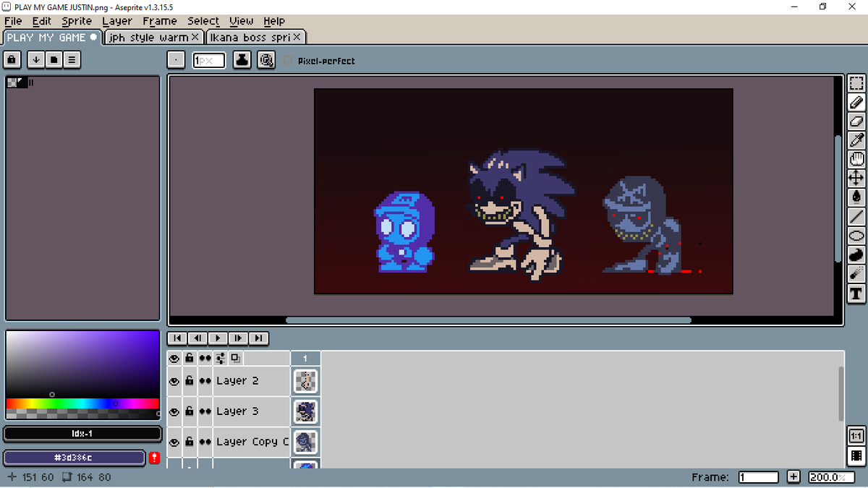Image resolution: width=868 pixels, height=488 pixels.
Task: Select the Rectangular Marquee tool
Action: click(x=856, y=84)
